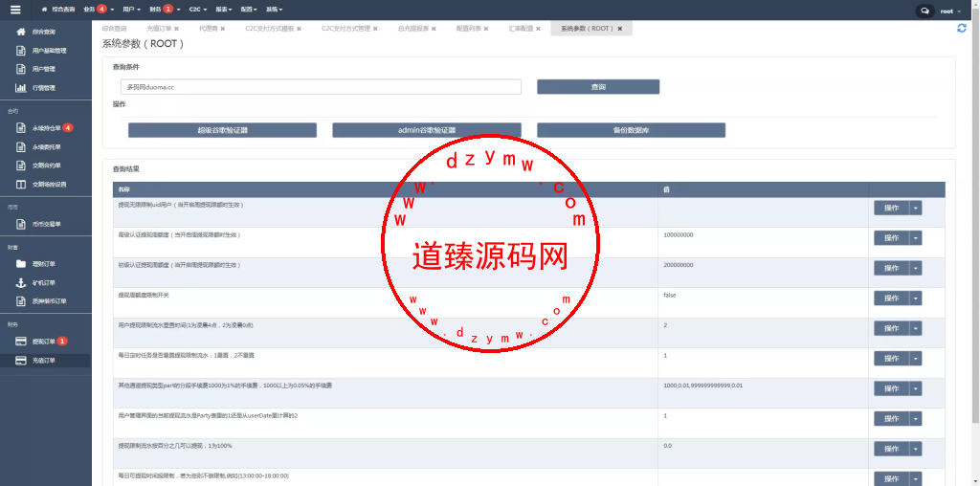Open 理财订单 folder icon in sidebar

21,264
